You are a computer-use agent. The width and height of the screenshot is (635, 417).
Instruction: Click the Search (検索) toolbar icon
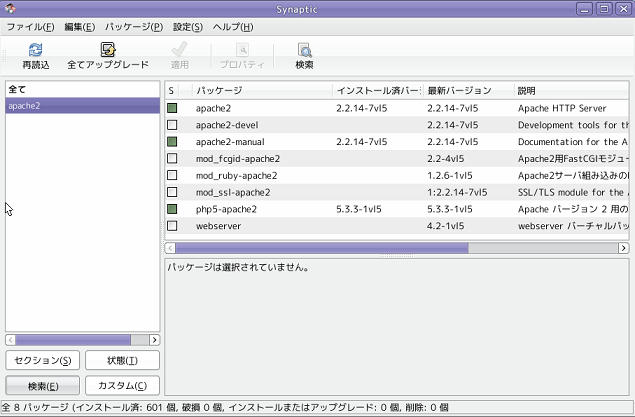coord(304,50)
